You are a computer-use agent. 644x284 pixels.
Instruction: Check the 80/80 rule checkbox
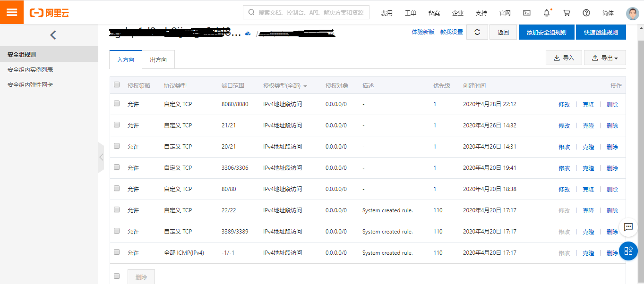coord(117,189)
